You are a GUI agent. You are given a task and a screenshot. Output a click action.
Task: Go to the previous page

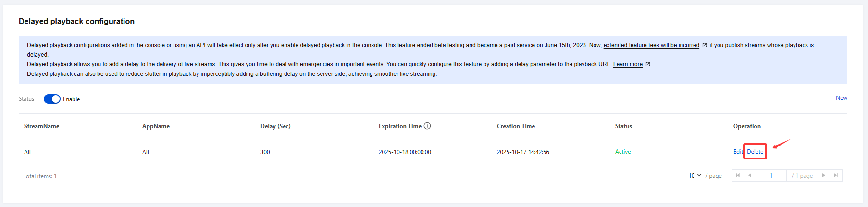click(x=750, y=176)
